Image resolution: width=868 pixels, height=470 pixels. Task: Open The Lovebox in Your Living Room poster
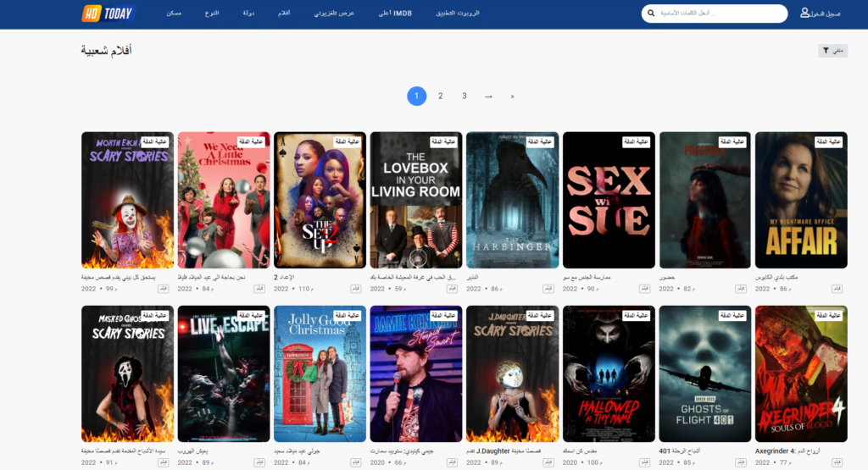pyautogui.click(x=415, y=200)
